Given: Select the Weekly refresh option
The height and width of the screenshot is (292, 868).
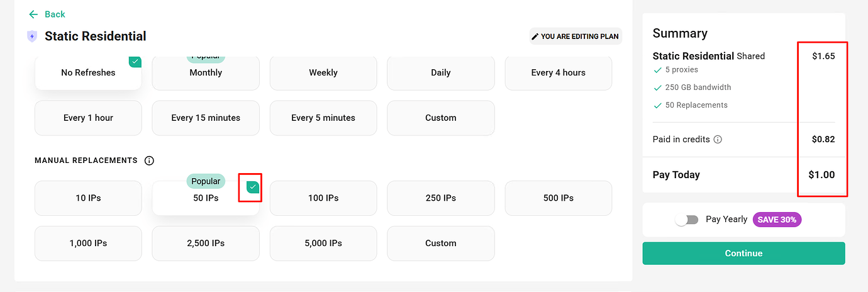Looking at the screenshot, I should (323, 73).
